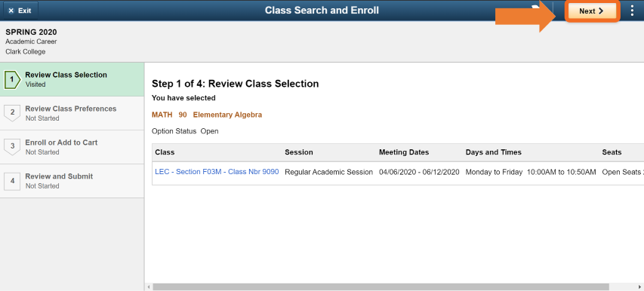Click the step 3 number badge

12,147
